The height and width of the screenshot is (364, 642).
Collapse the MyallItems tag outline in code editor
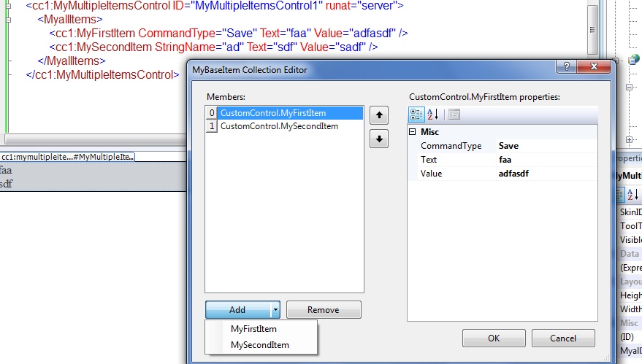click(x=8, y=20)
